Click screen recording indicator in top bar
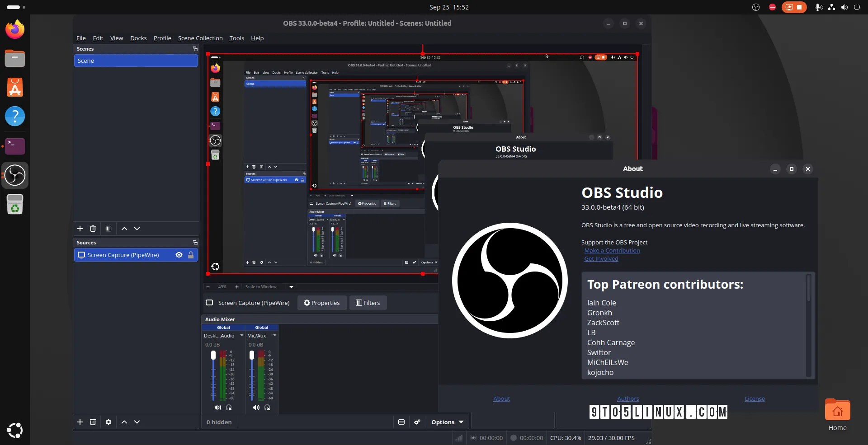Image resolution: width=868 pixels, height=445 pixels. coord(794,7)
